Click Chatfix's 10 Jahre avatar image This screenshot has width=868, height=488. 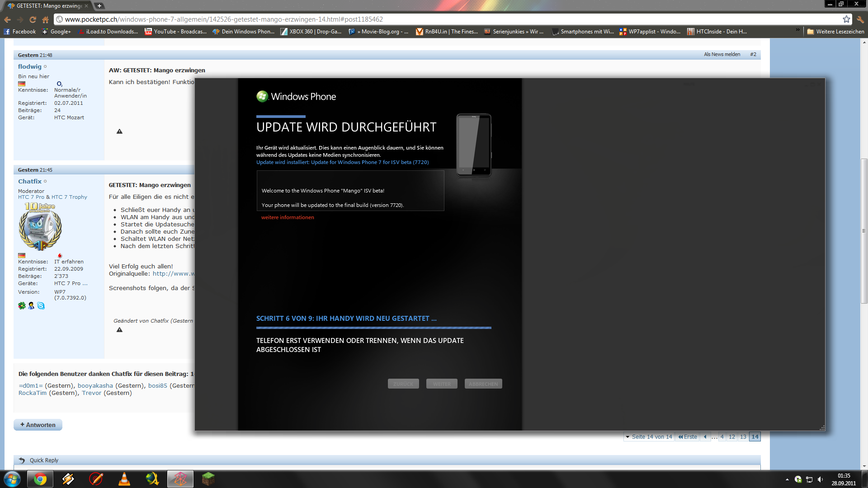(x=40, y=226)
